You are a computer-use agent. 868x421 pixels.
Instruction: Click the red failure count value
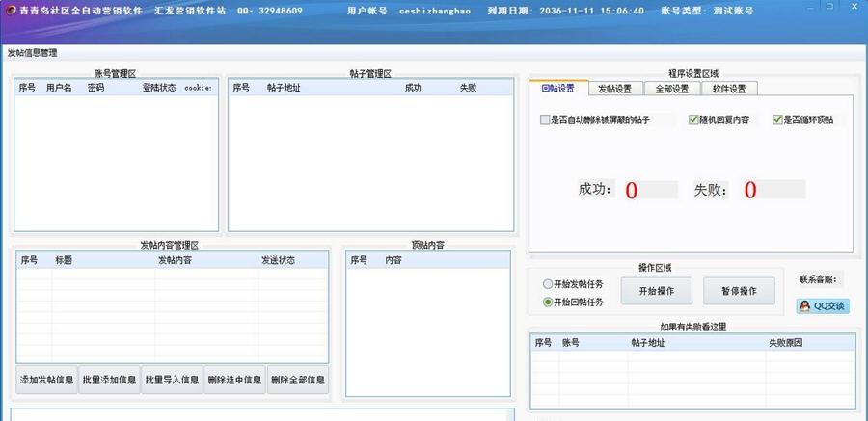point(750,191)
